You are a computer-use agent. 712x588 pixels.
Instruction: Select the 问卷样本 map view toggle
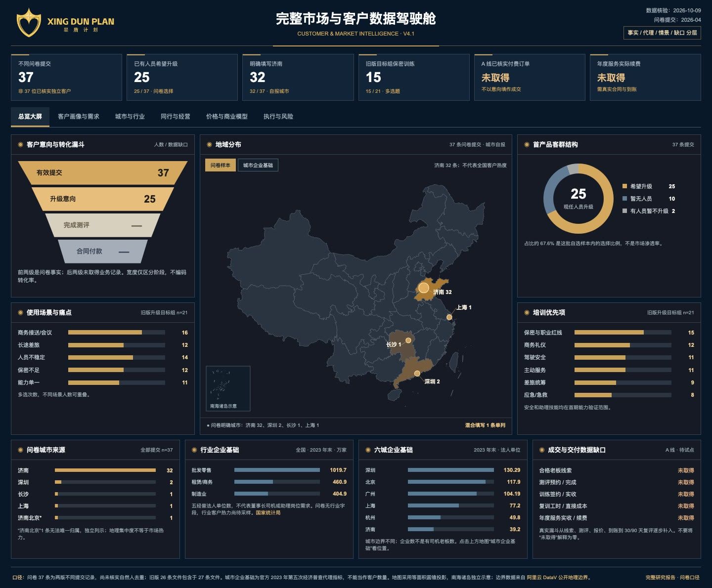[x=221, y=165]
